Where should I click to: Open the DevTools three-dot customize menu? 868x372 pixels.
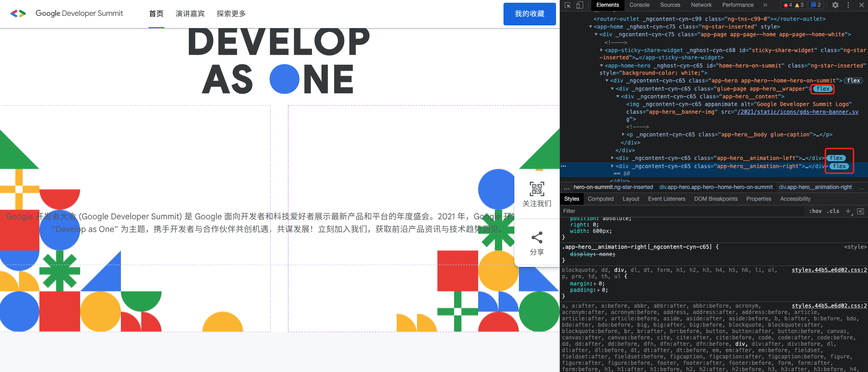tap(848, 5)
